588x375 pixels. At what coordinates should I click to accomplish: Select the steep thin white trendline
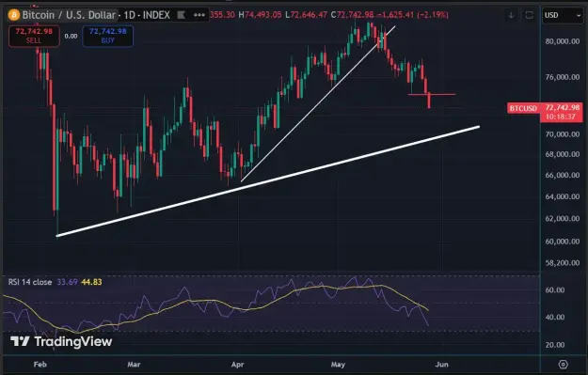coord(318,103)
